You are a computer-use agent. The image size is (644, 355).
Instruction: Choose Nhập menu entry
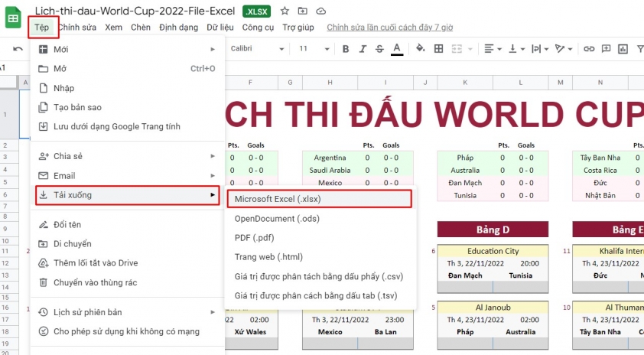point(127,88)
